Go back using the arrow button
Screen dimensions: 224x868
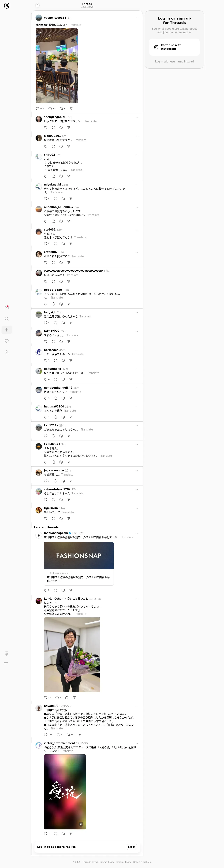[x=37, y=5]
